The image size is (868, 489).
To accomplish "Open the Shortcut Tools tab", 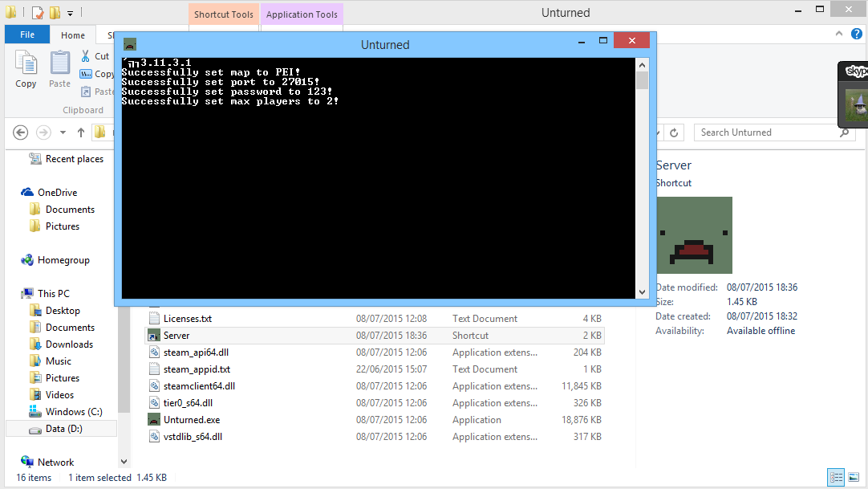I will pos(224,14).
